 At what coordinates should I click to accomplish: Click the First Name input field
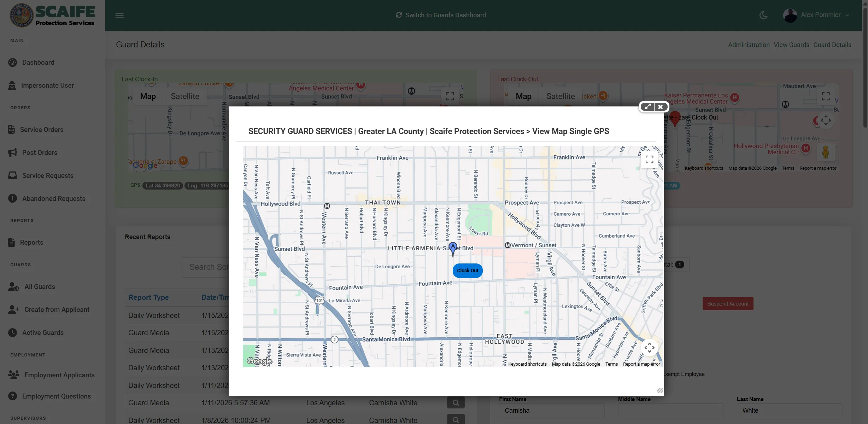click(552, 411)
